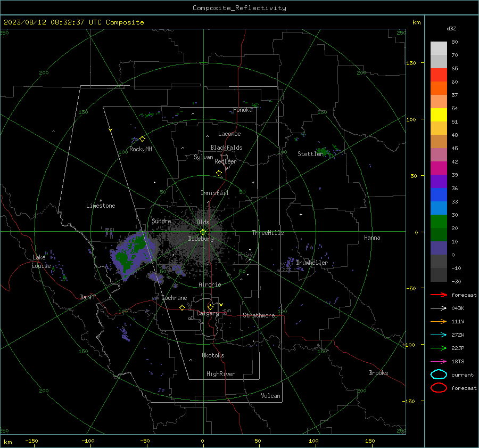Click the Didsbury town label

coord(201,239)
